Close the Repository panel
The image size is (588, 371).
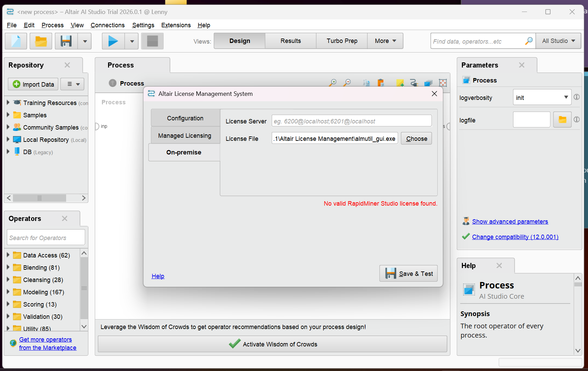pos(67,65)
